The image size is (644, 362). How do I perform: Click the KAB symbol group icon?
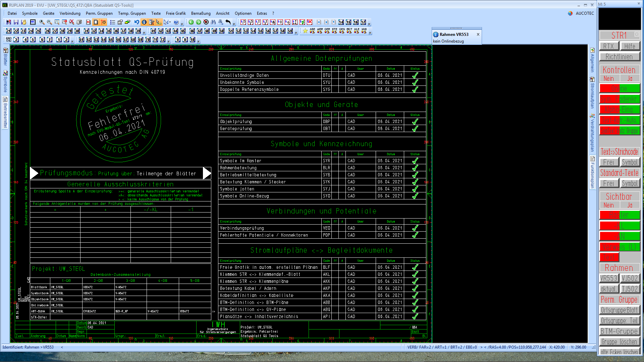pos(364,31)
